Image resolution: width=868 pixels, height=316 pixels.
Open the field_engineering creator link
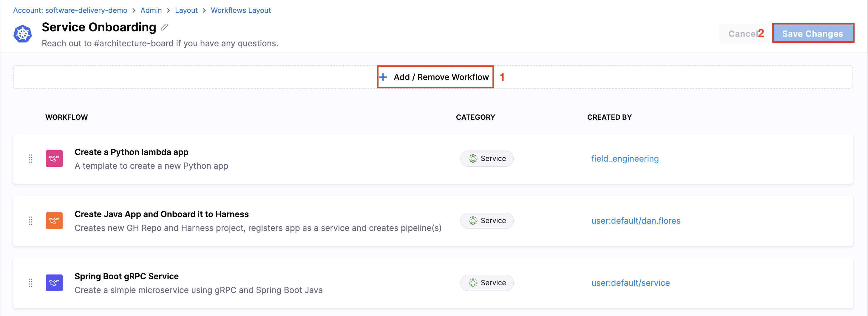click(625, 158)
